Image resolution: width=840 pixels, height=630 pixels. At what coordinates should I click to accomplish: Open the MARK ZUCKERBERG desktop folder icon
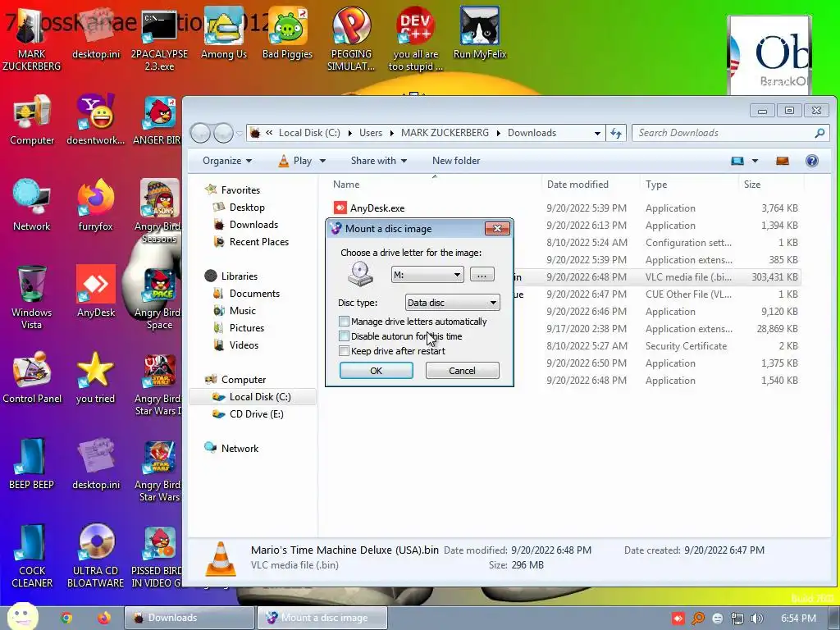(31, 39)
